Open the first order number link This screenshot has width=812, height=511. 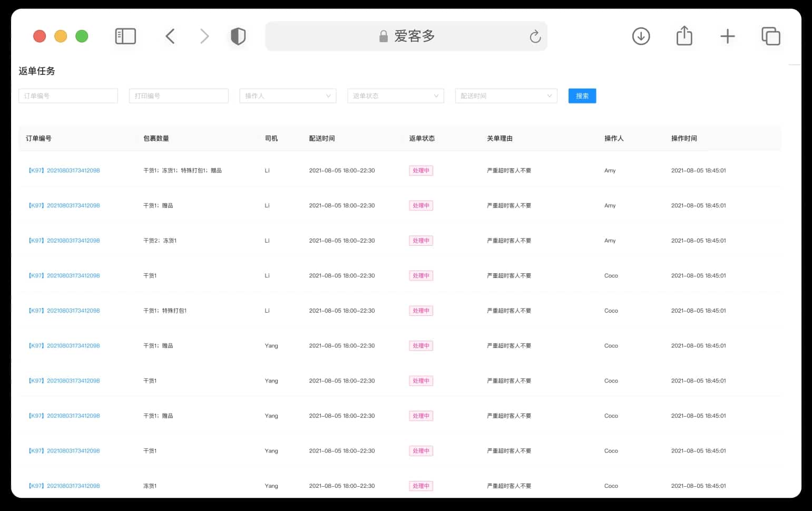click(x=64, y=170)
